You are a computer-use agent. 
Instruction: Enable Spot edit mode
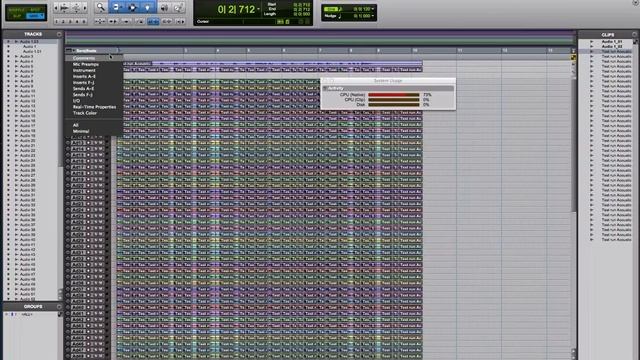click(x=36, y=9)
